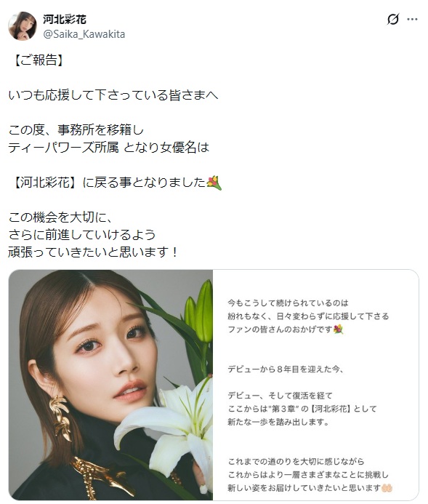Image resolution: width=428 pixels, height=504 pixels.
Task: Click the 【ご報告】 heading line
Action: [x=39, y=60]
